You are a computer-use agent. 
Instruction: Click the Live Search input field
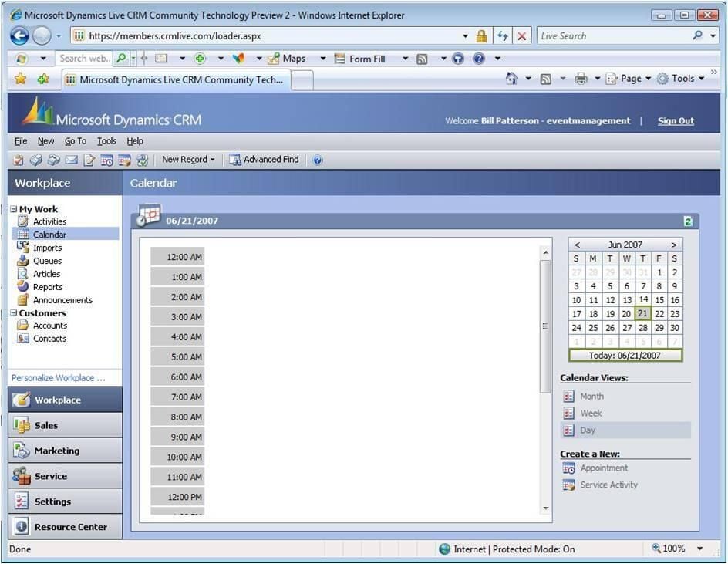pyautogui.click(x=613, y=35)
